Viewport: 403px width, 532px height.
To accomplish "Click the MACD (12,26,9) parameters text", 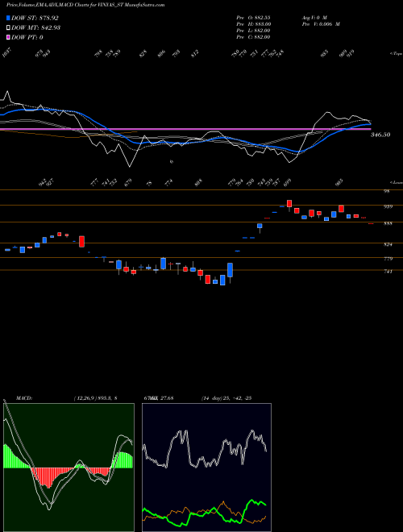I will pyautogui.click(x=95, y=398).
